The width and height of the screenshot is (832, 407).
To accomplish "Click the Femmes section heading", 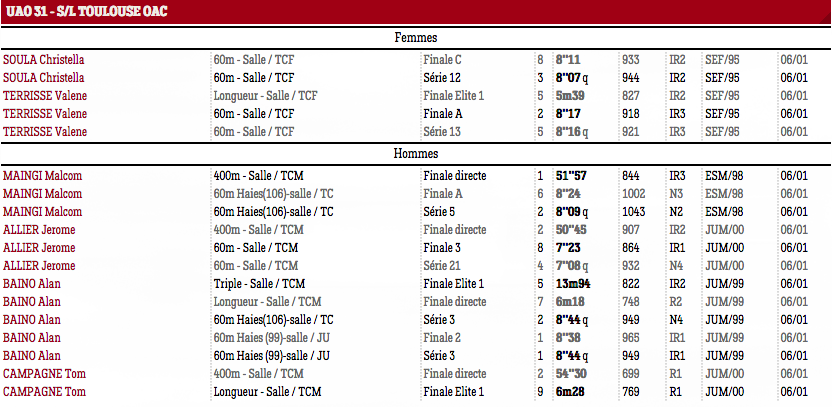I will pos(416,38).
